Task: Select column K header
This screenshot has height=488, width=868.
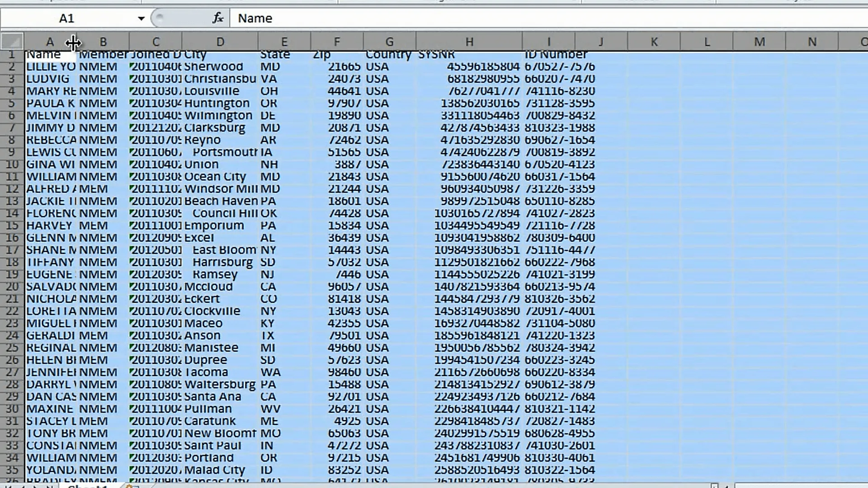Action: pos(654,42)
